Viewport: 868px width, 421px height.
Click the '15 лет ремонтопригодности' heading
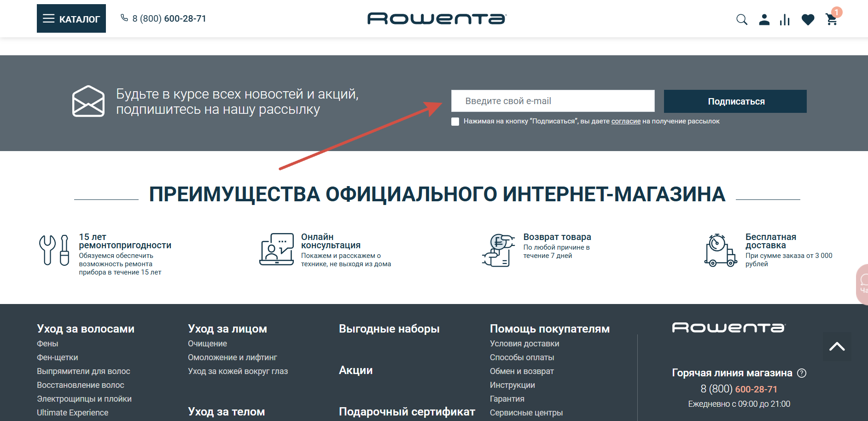tap(125, 241)
